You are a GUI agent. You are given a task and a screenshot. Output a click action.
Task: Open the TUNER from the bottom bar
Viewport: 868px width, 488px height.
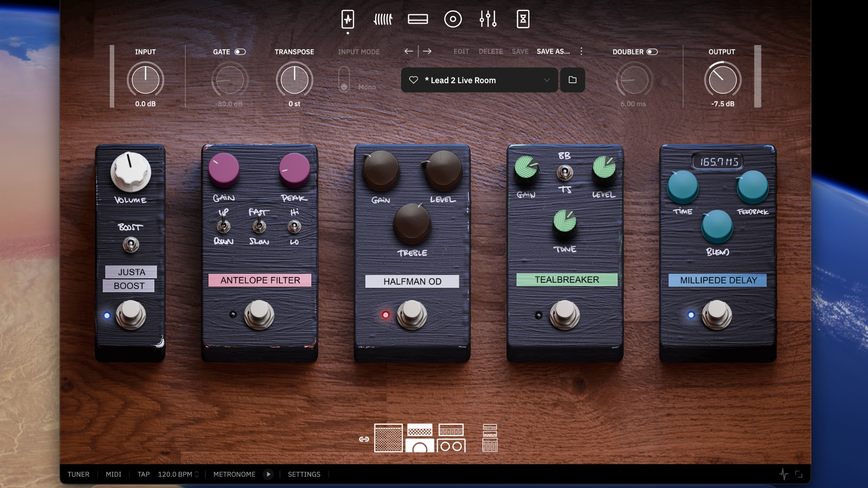[78, 474]
